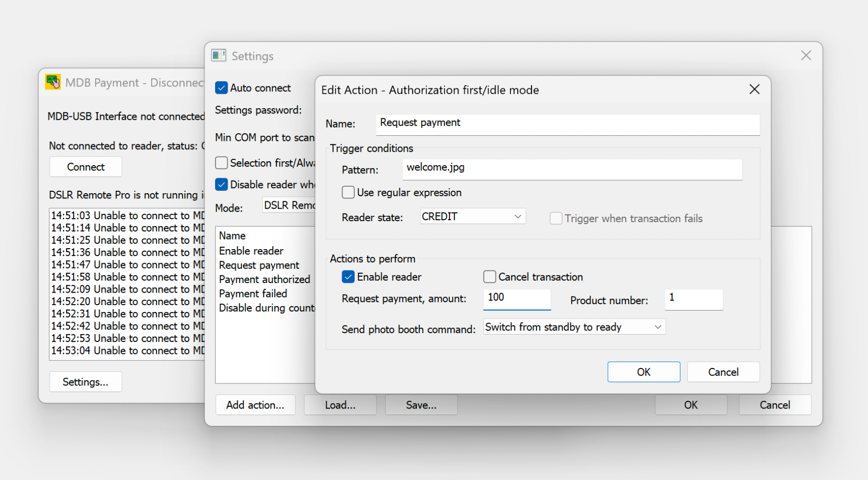This screenshot has height=480, width=868.
Task: Open the Mode dropdown in Settings
Action: pos(289,205)
